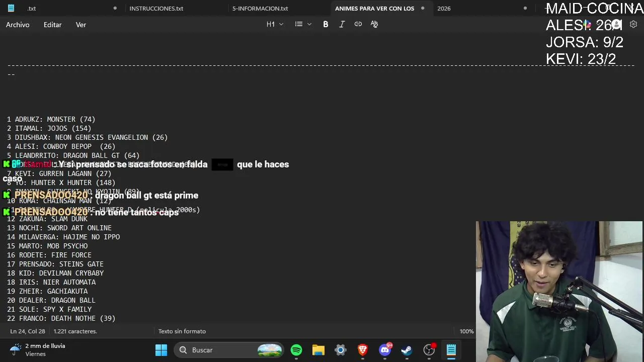The height and width of the screenshot is (362, 644).
Task: Click the Notepad app icon in title bar
Action: pos(11,8)
